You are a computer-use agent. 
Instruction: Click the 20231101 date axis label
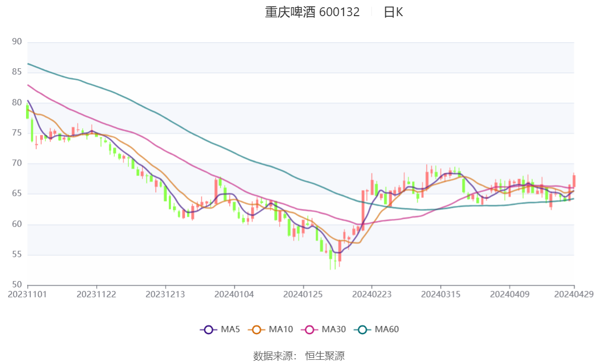pyautogui.click(x=28, y=295)
